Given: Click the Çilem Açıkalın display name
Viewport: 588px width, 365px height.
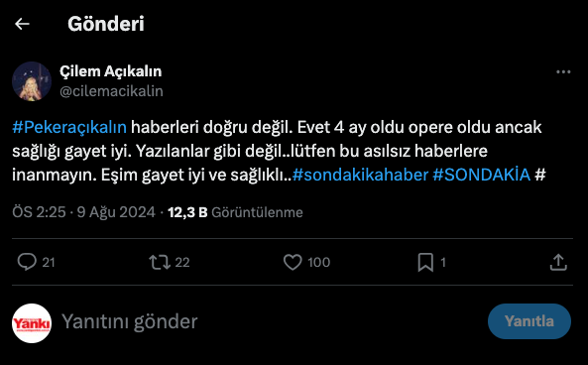Looking at the screenshot, I should pyautogui.click(x=111, y=71).
